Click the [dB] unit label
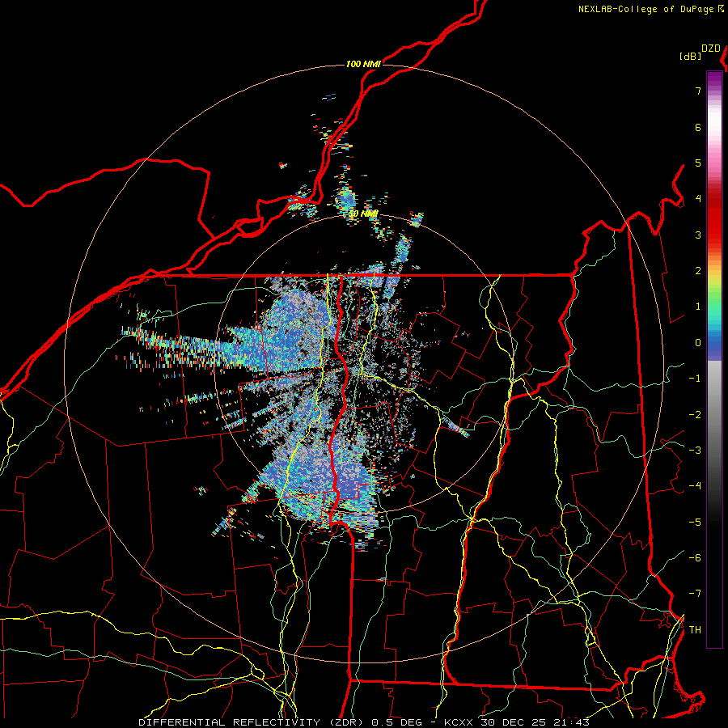Screen dimensions: 728x728 (689, 56)
